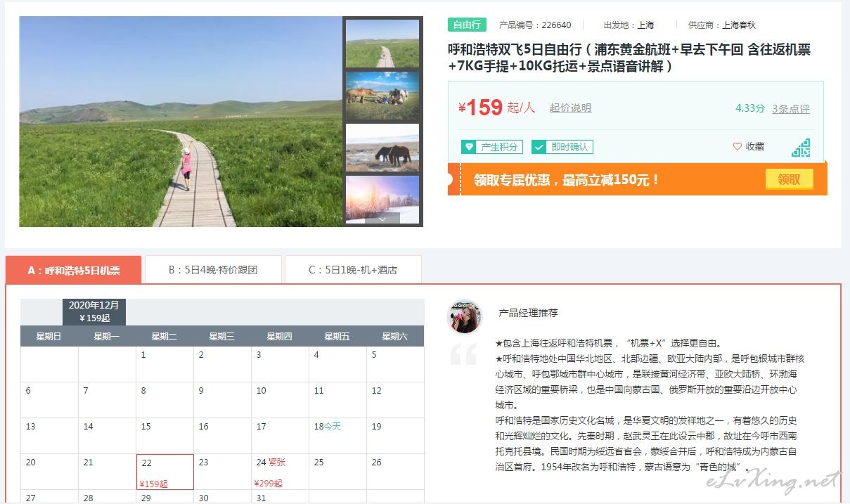Click the green 自由行 tag

[467, 25]
